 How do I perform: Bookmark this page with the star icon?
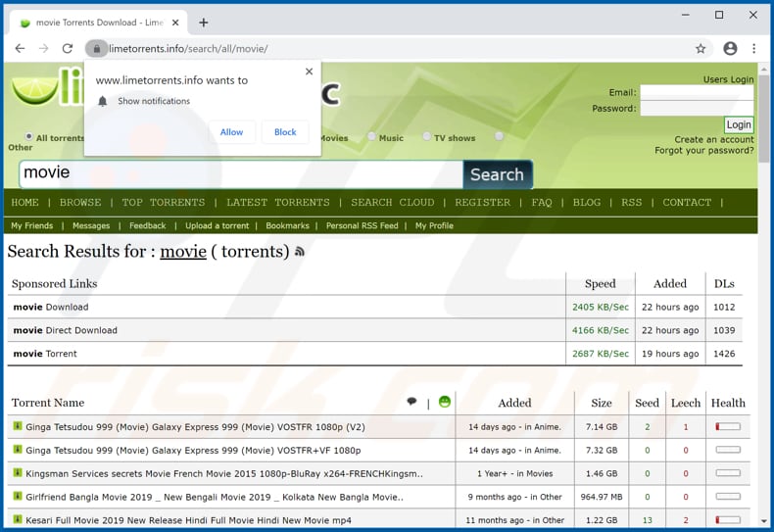coord(701,49)
